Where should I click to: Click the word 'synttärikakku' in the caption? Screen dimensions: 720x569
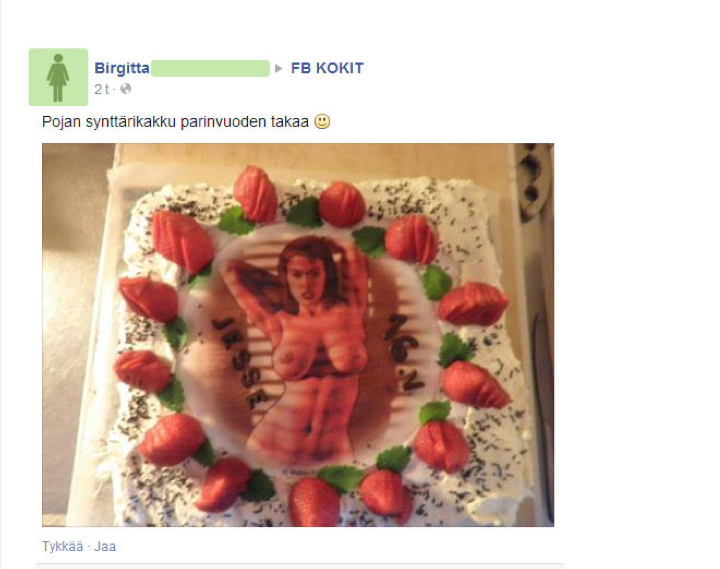coord(131,122)
